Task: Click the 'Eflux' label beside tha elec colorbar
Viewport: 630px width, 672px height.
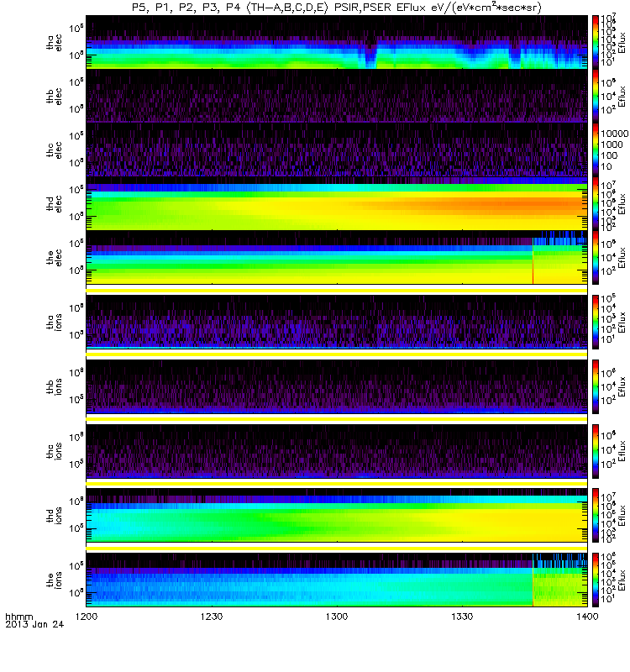Action: click(x=622, y=42)
